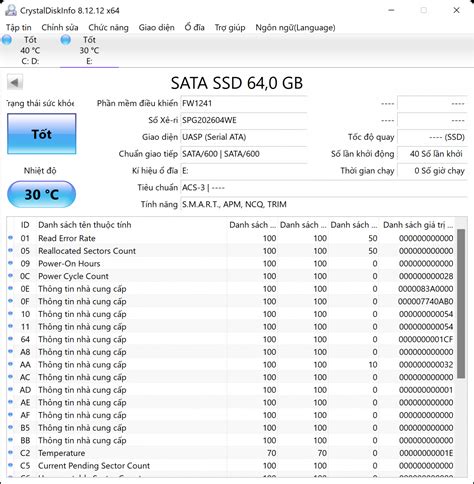Click the blue status orb for C: D: disk
474x484 pixels.
[6, 40]
